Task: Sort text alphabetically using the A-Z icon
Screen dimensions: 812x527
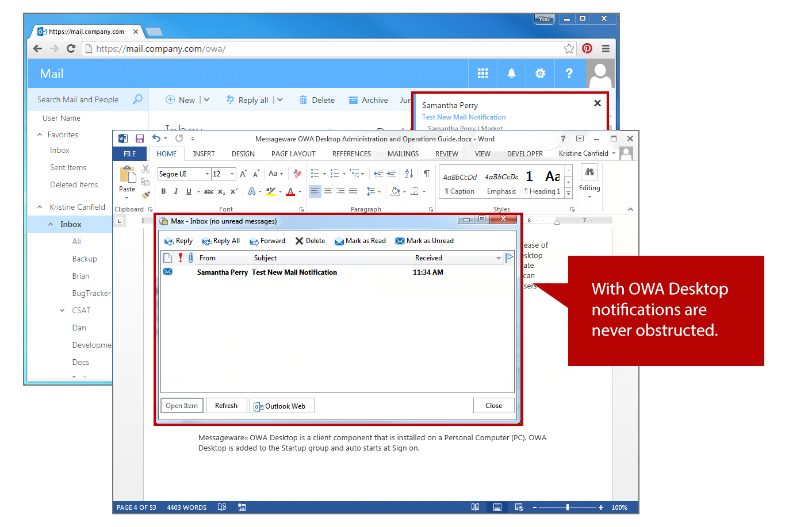Action: point(409,173)
